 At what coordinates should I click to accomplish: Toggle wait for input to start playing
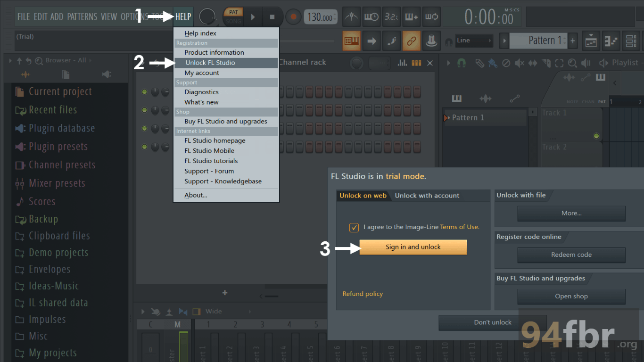tap(371, 17)
